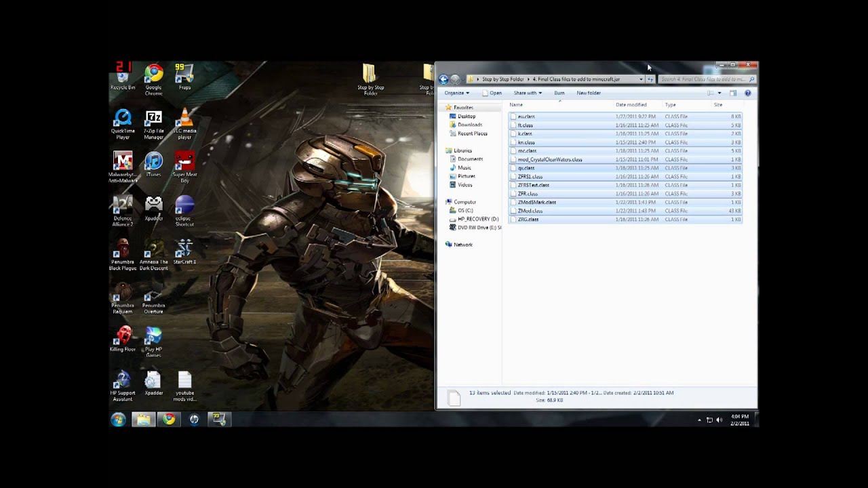Select the Malwarebytes Anti-Malware desktop icon
Screen dimensions: 868x488
[x=123, y=167]
